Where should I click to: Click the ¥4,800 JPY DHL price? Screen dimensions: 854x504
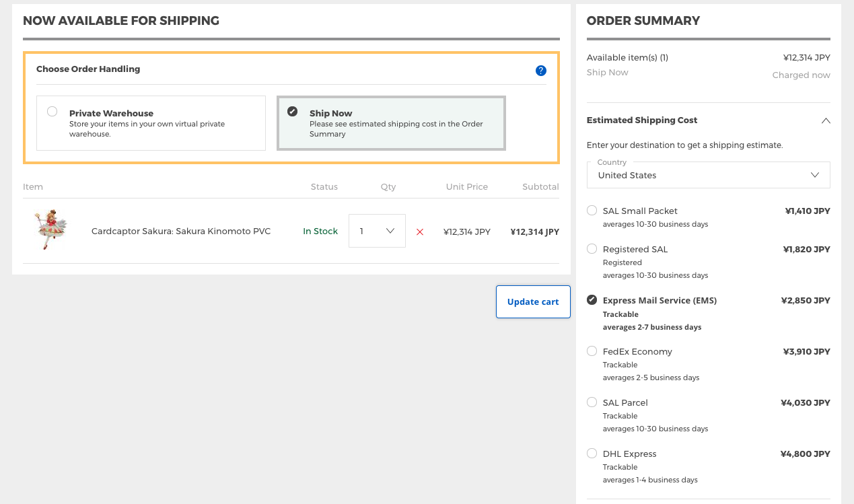806,454
